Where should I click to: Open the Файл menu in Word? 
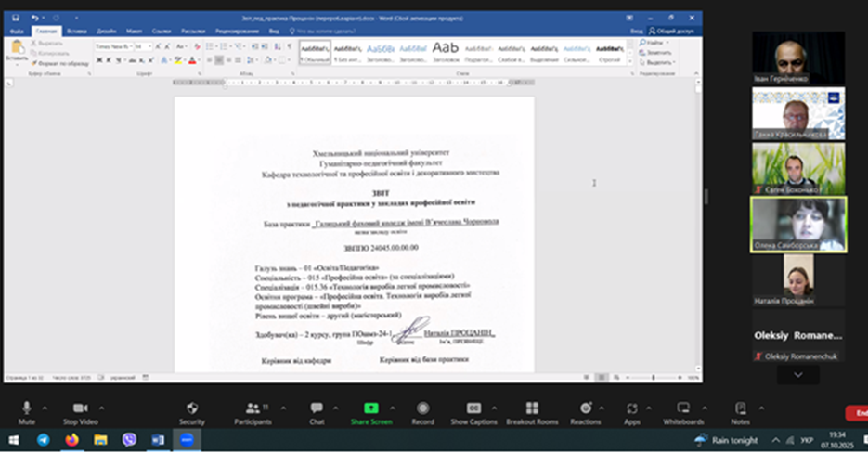click(x=17, y=31)
